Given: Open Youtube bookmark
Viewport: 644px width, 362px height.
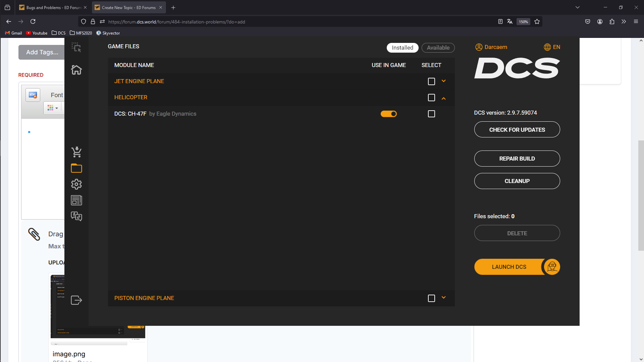Looking at the screenshot, I should point(37,33).
